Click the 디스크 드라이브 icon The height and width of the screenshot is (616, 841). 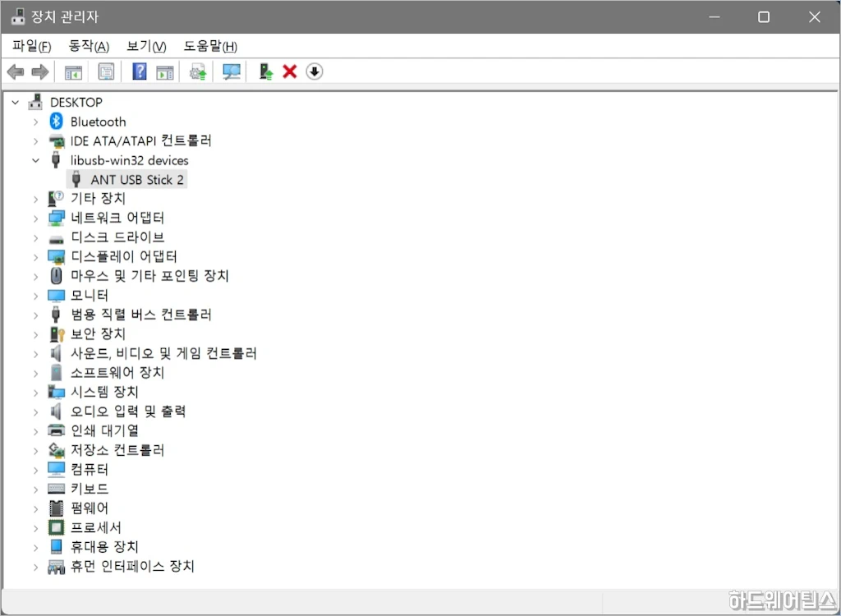pos(57,238)
